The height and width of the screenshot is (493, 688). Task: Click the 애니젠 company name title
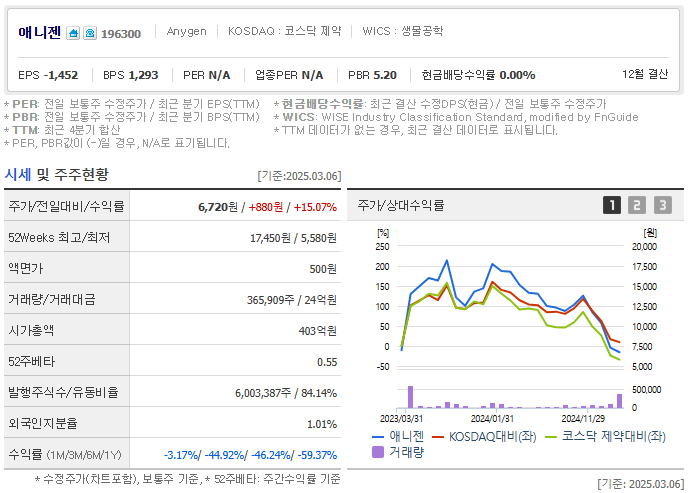tap(39, 32)
